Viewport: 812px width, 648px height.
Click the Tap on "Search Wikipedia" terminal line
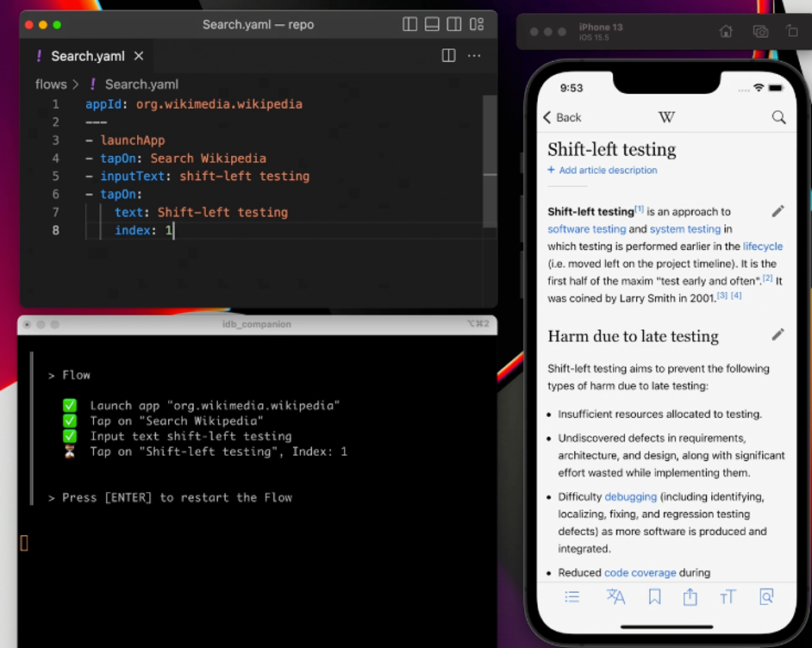[x=177, y=421]
